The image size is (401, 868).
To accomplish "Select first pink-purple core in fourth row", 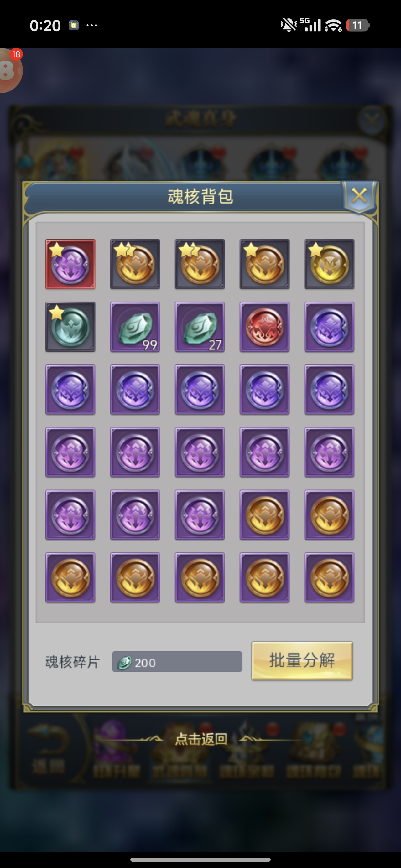I will coord(70,452).
